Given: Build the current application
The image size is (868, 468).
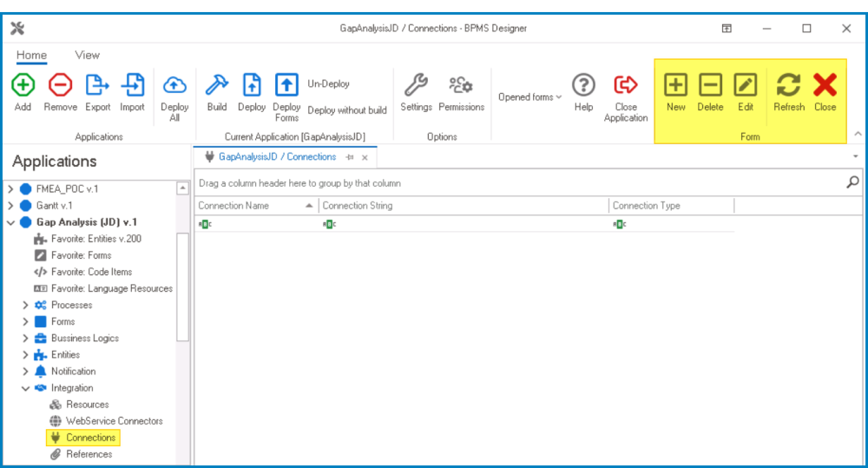Looking at the screenshot, I should (216, 85).
